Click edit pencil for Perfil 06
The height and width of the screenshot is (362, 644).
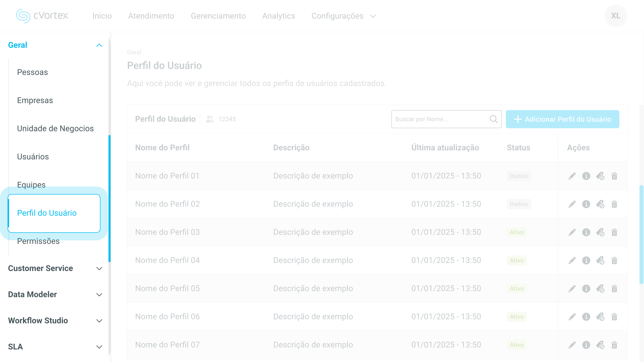point(572,317)
